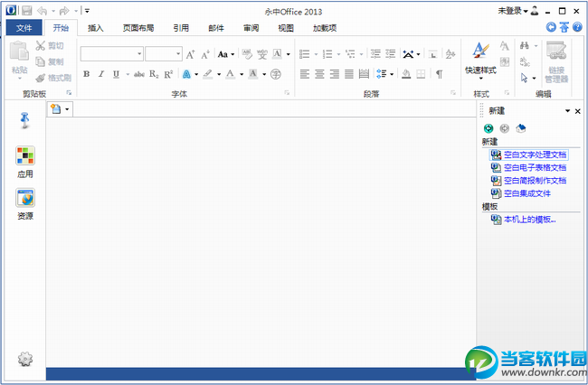
Task: Toggle italic formatting
Action: [x=101, y=74]
